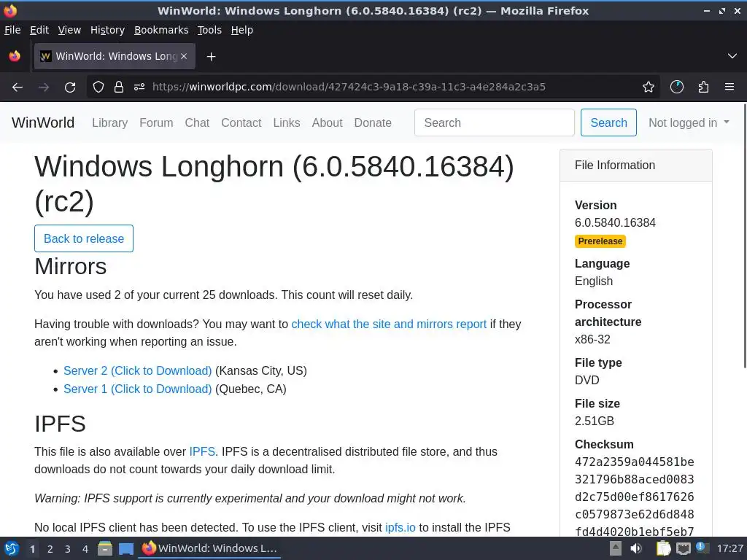
Task: Click the circular account/sync icon in toolbar
Action: (676, 87)
